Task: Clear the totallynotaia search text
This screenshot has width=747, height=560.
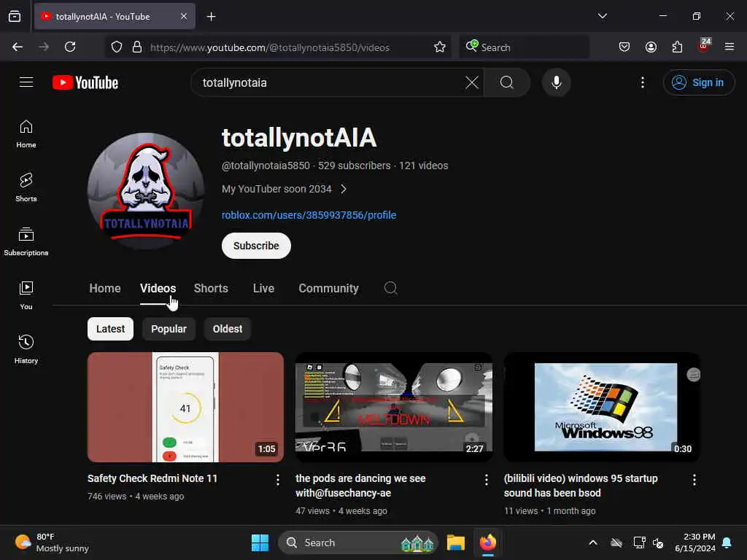Action: pos(472,82)
